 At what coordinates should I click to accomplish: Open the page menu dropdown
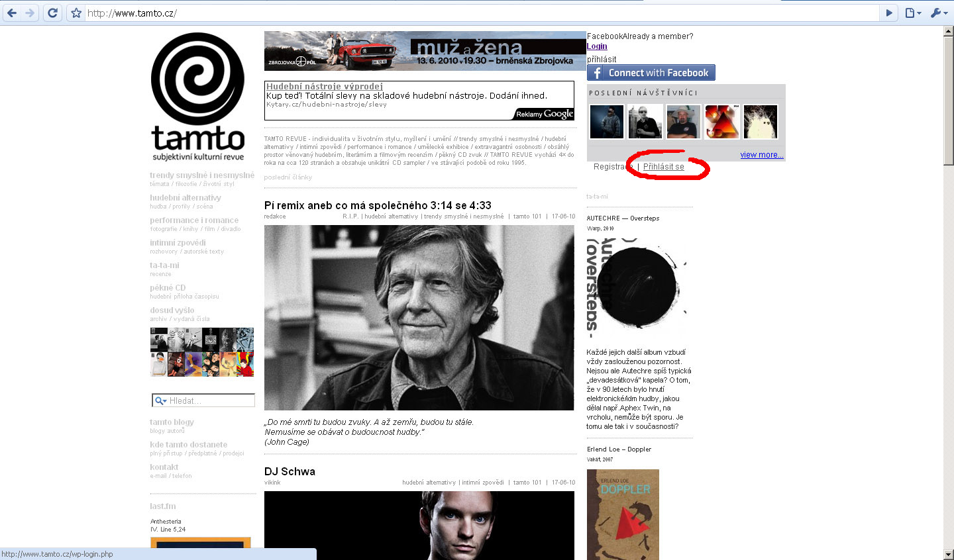[914, 13]
